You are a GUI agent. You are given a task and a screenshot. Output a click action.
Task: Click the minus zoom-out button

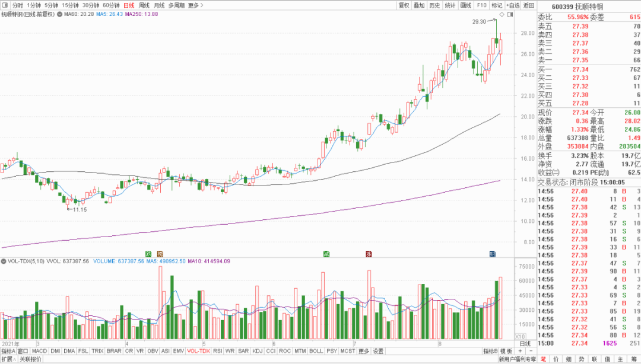[531, 352]
